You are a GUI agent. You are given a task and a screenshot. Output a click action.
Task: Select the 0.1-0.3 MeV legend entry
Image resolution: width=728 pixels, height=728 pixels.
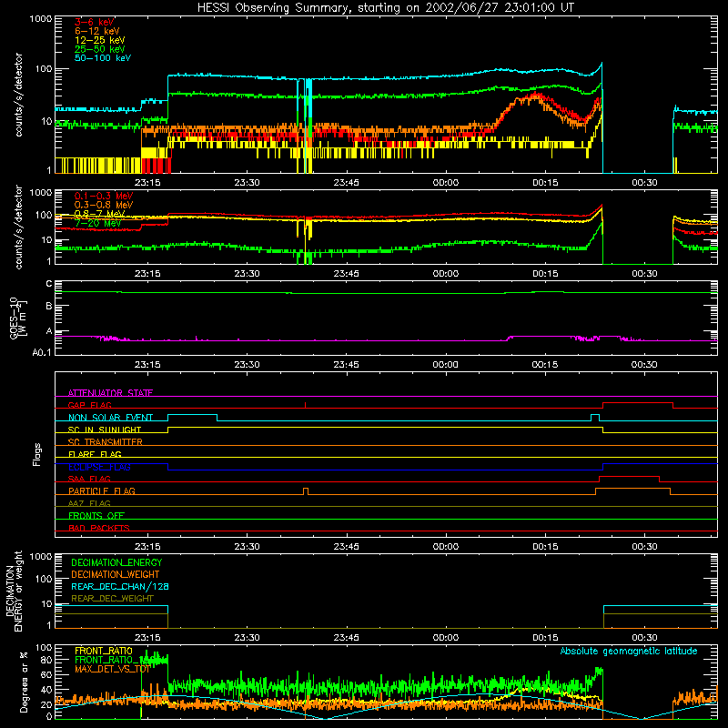point(104,196)
